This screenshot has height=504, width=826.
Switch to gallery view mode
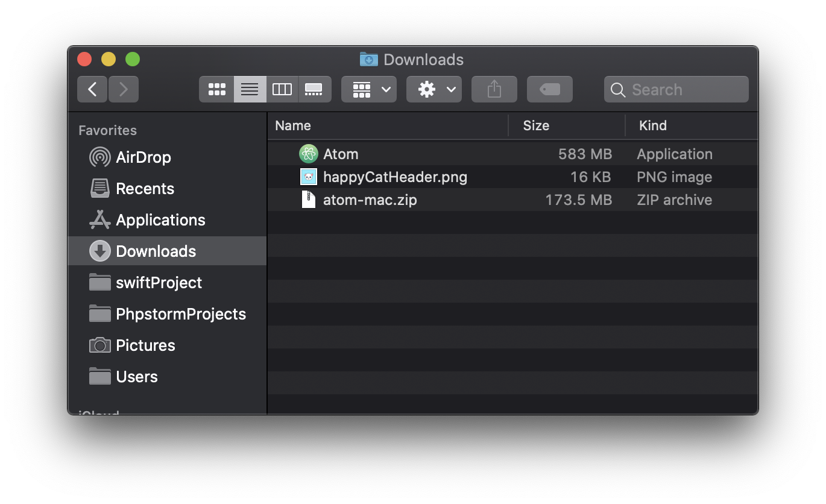315,89
